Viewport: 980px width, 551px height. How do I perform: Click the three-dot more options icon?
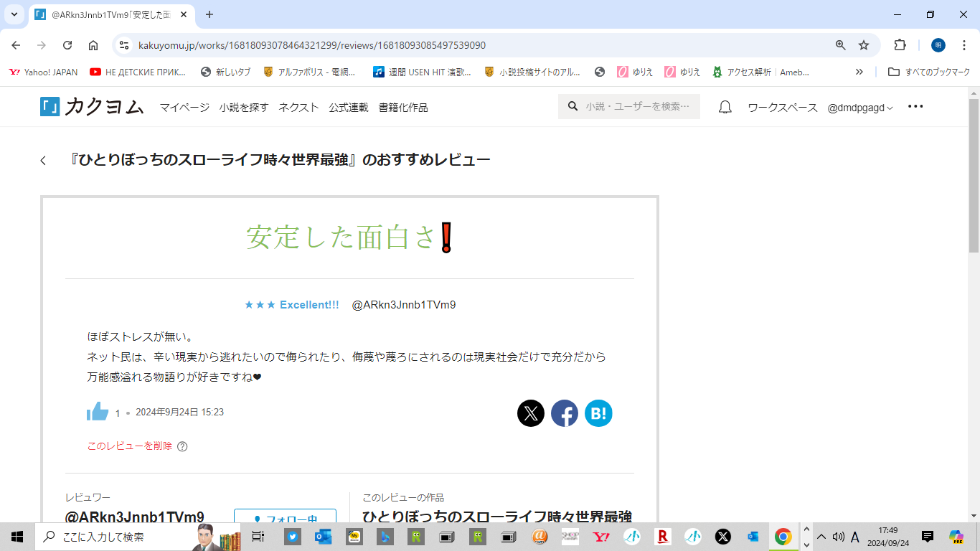[x=915, y=106]
